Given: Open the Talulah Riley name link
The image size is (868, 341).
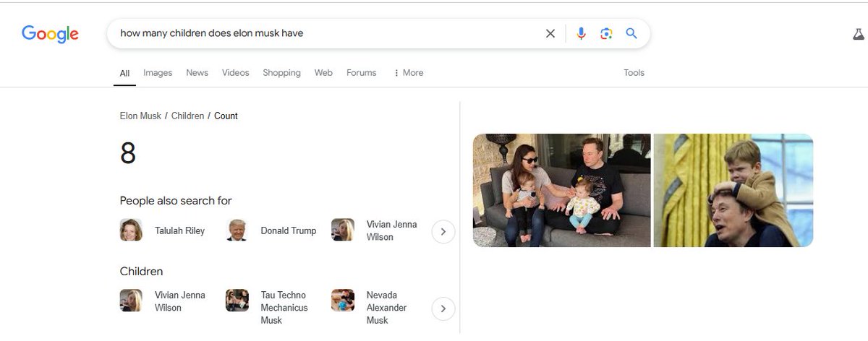Looking at the screenshot, I should [x=179, y=231].
